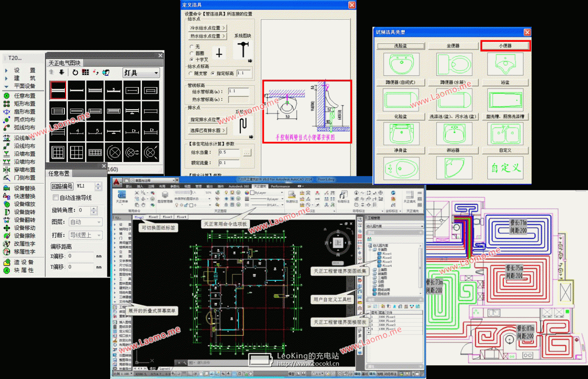Click the 沿线均布 icon in the T20 menu
Viewport: 588px width, 379px height.
(6, 146)
